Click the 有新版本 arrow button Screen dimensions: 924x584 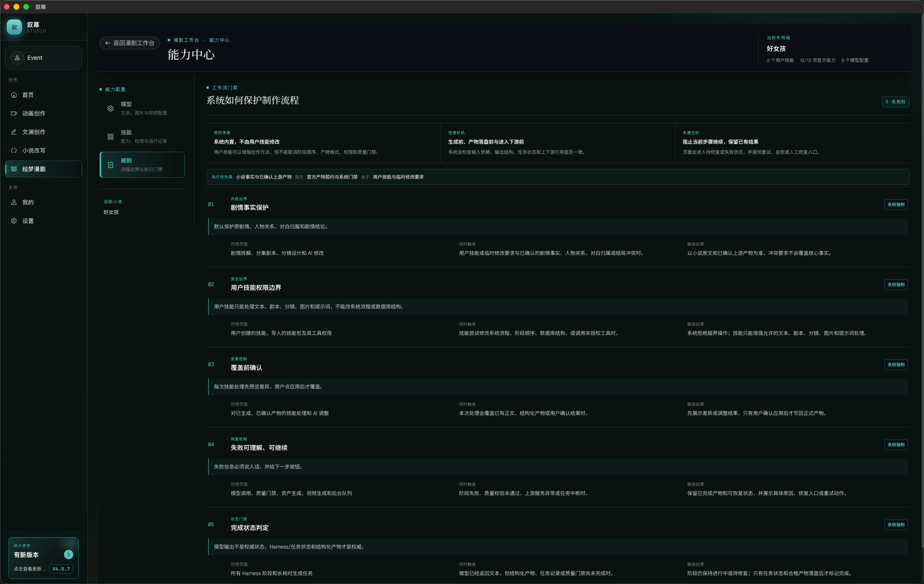[x=69, y=555]
